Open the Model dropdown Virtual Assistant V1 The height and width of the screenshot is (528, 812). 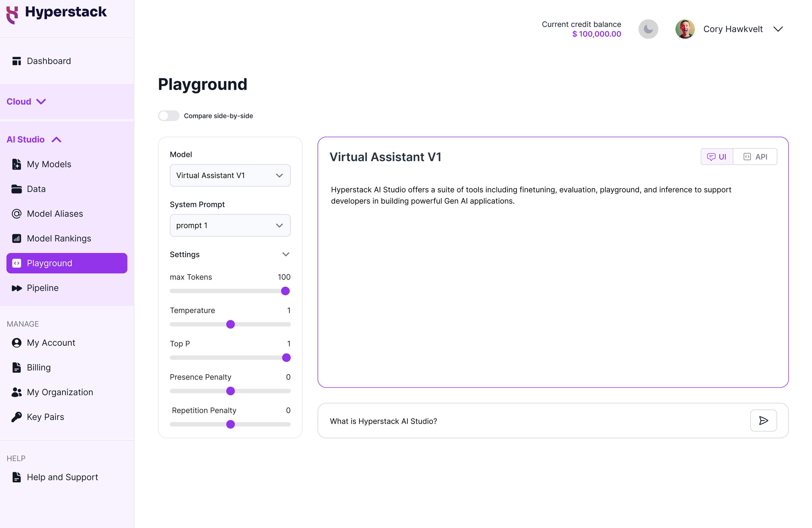[230, 176]
